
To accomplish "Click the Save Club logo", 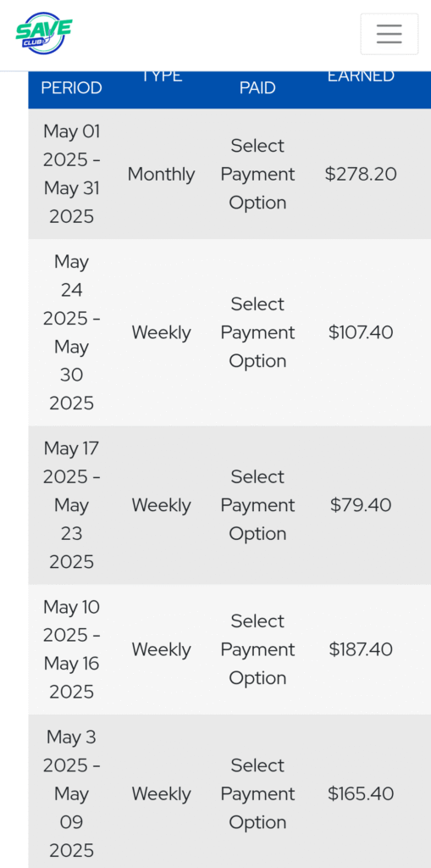I will tap(44, 33).
